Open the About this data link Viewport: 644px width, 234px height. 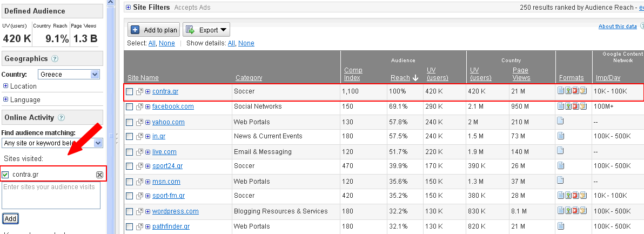[618, 26]
